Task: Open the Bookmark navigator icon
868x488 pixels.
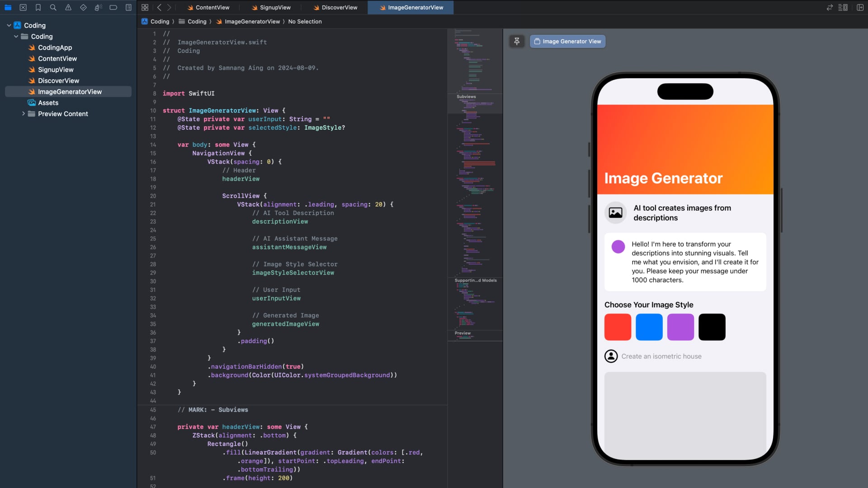Action: pos(38,7)
